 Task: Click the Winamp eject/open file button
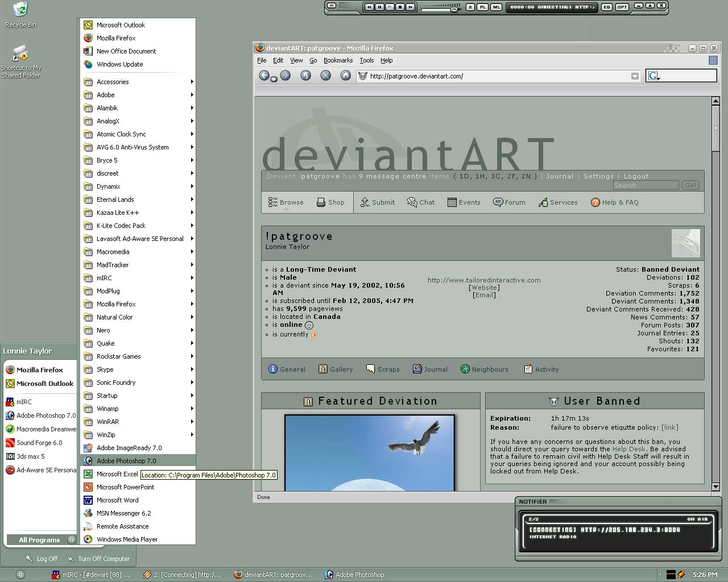click(x=470, y=7)
